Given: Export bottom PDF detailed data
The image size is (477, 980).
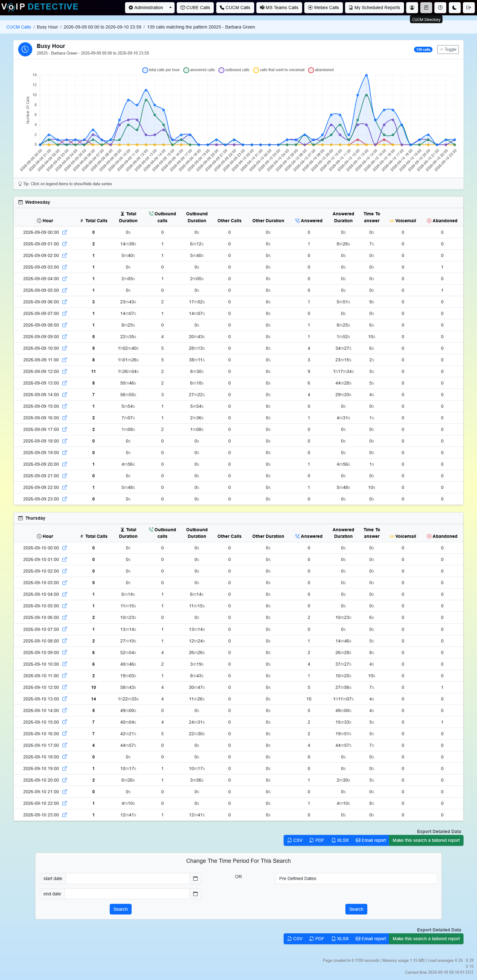Looking at the screenshot, I should pyautogui.click(x=317, y=939).
